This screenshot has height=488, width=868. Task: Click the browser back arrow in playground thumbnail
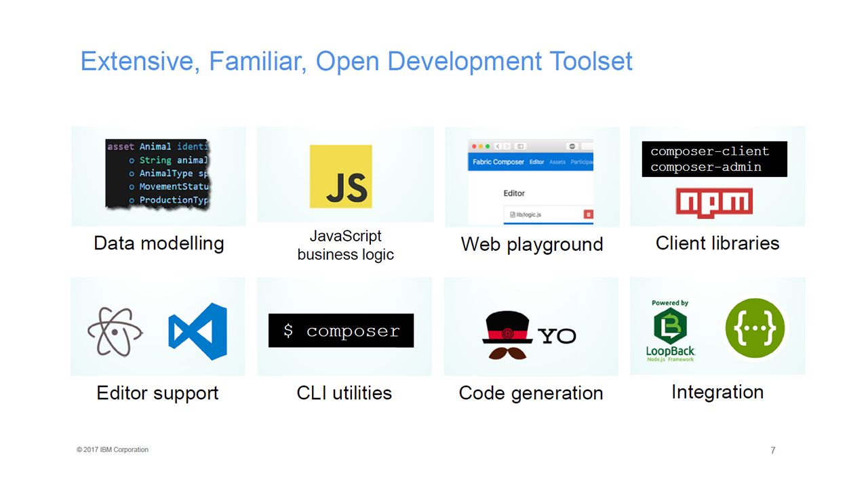pyautogui.click(x=498, y=146)
